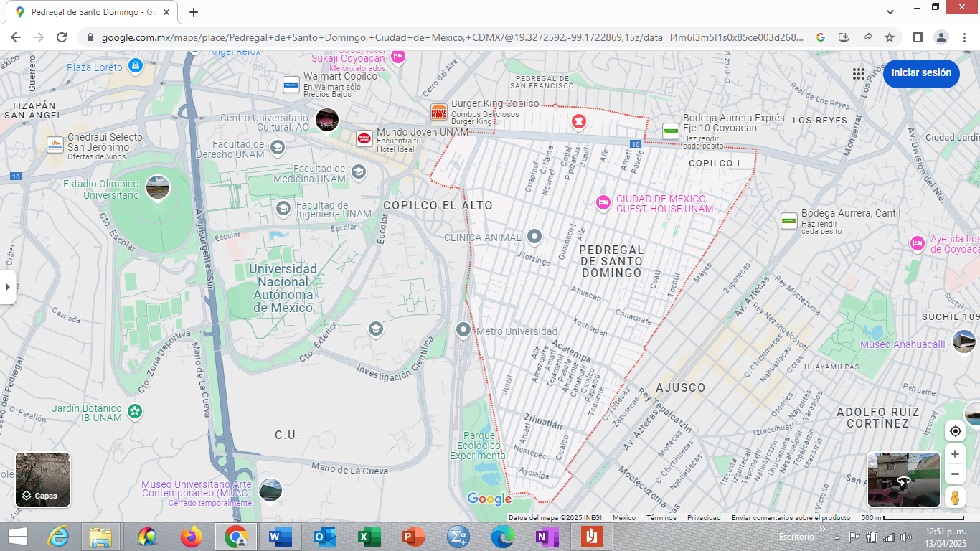Viewport: 980px width, 551px height.
Task: Click the Chedraui Selecto San Jerónimo icon
Action: pyautogui.click(x=55, y=146)
